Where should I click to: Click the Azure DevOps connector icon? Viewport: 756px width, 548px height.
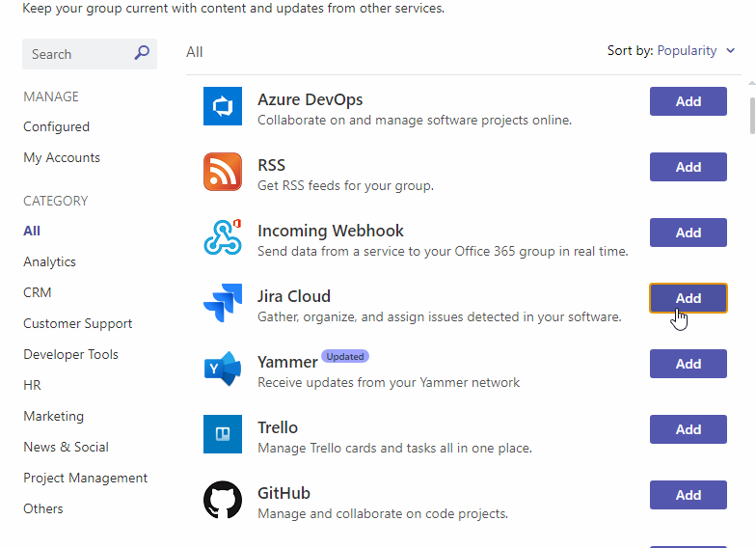coord(223,106)
